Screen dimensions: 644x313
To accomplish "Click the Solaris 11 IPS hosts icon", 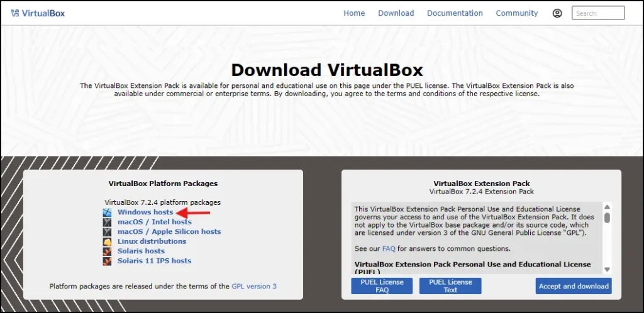I will point(107,261).
